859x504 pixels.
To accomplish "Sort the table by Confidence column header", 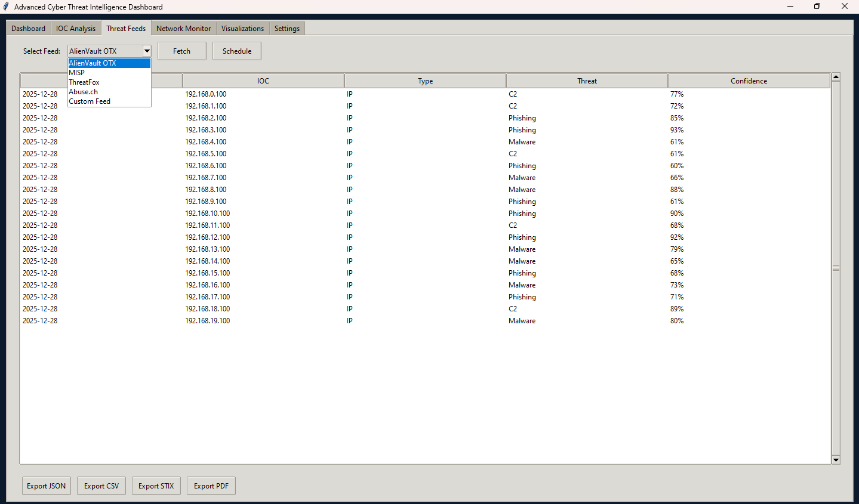I will point(749,81).
